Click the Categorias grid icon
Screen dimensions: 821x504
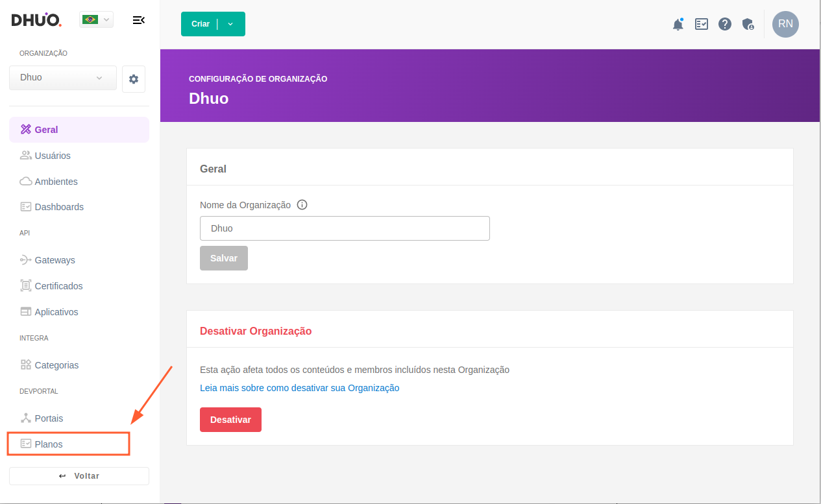tap(26, 365)
